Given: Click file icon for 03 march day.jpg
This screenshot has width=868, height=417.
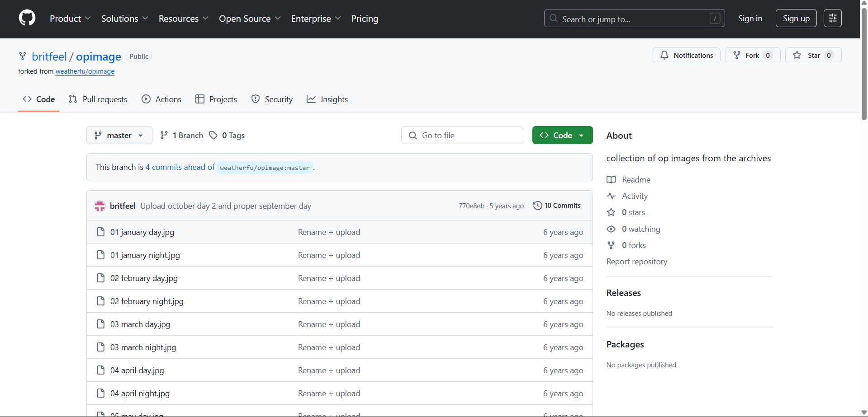Looking at the screenshot, I should point(101,324).
